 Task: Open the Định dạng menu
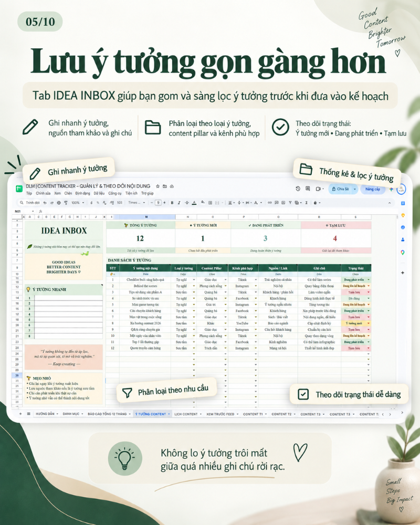tap(83, 193)
